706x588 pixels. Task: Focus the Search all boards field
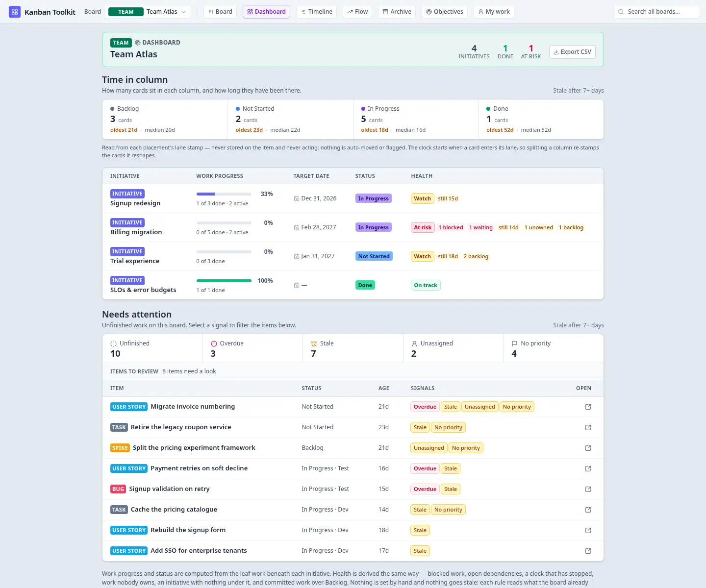pos(656,12)
